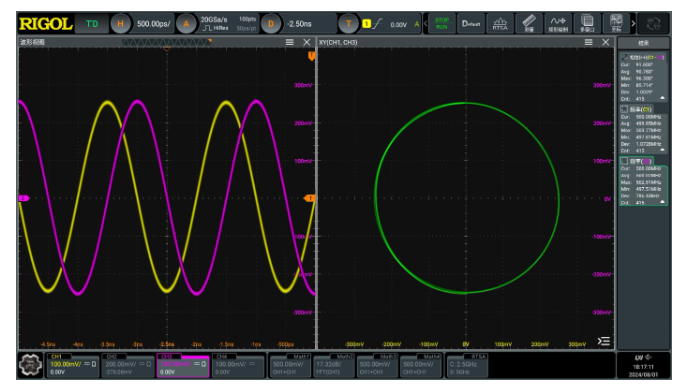Click the frequency C3 measurement icon
Image resolution: width=683 pixels, height=388 pixels.
pos(624,161)
